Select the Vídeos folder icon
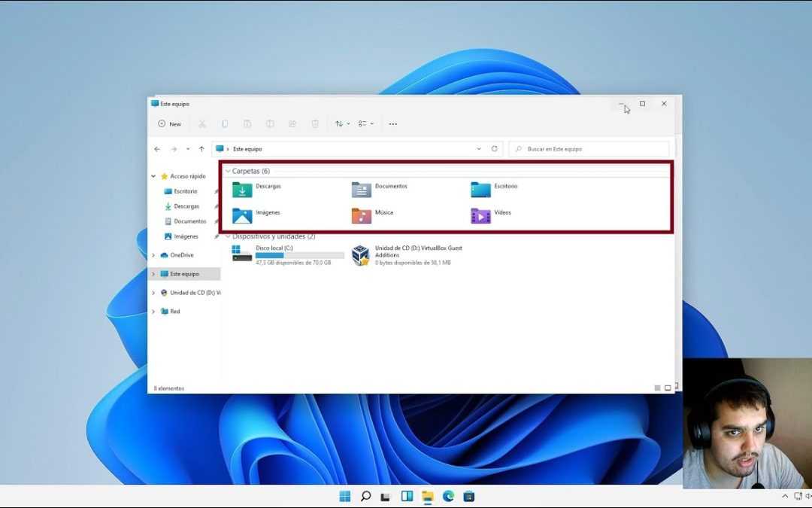This screenshot has height=508, width=812. click(x=480, y=216)
